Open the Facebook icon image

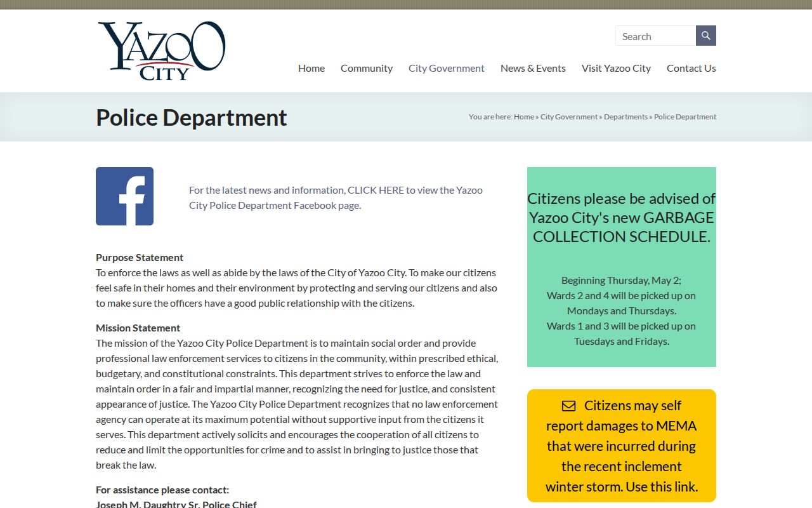pyautogui.click(x=124, y=196)
